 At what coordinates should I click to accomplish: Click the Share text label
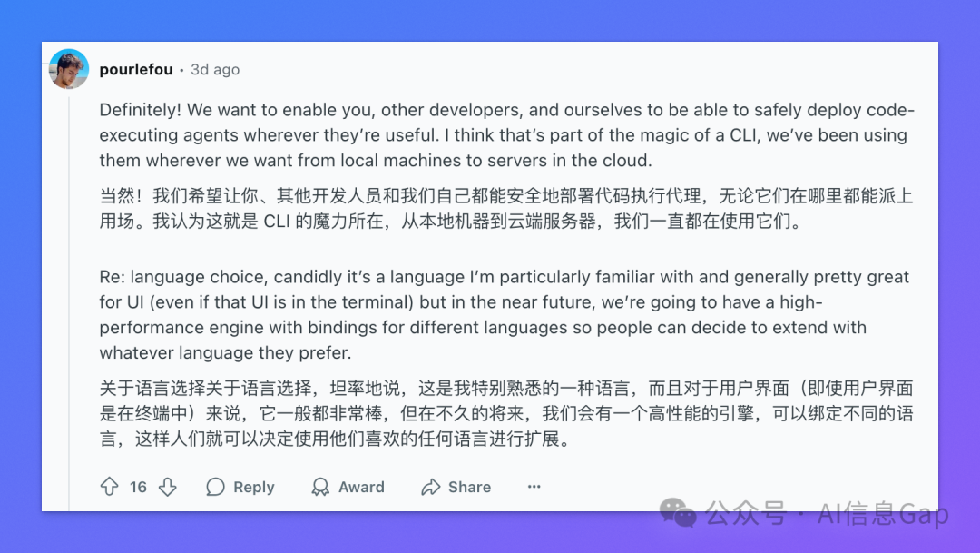click(469, 487)
